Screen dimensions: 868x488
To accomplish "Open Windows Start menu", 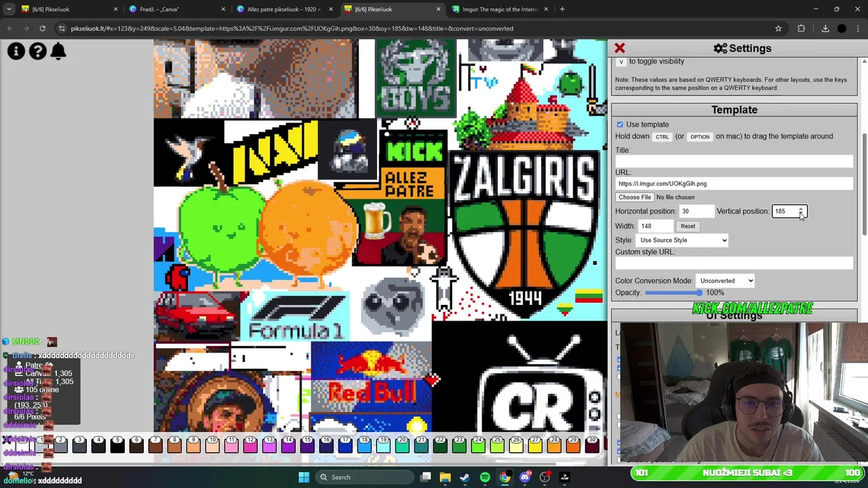I will pos(304,477).
